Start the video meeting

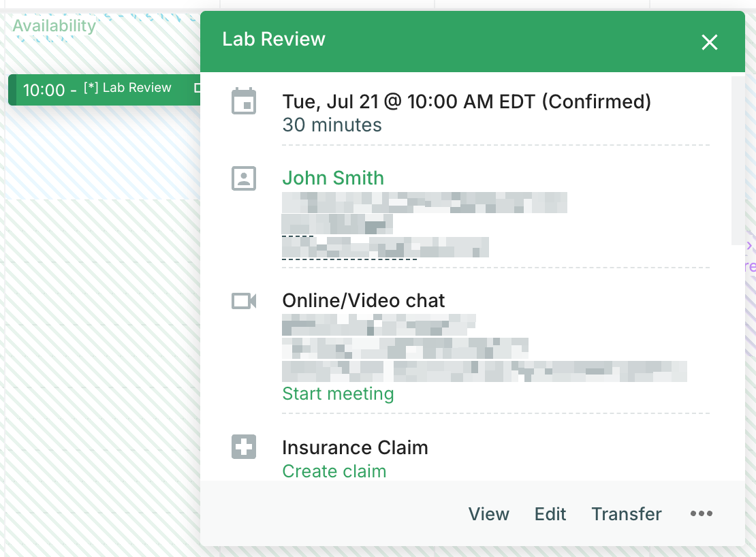click(338, 394)
